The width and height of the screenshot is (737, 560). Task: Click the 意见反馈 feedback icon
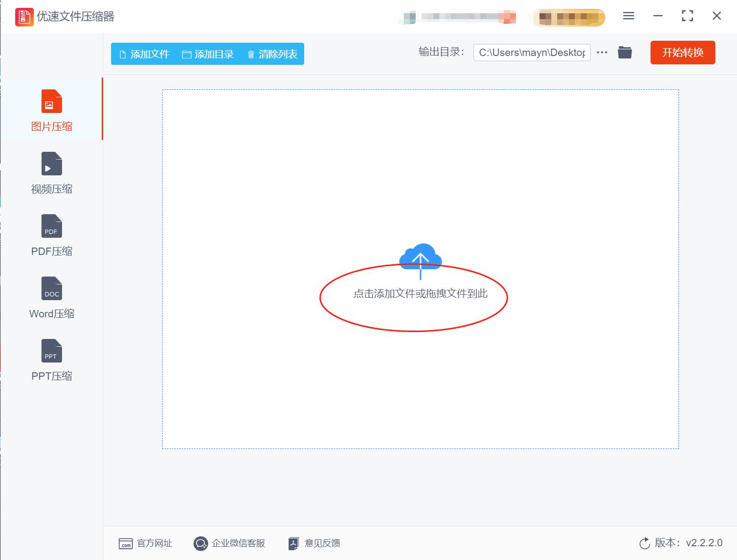293,543
